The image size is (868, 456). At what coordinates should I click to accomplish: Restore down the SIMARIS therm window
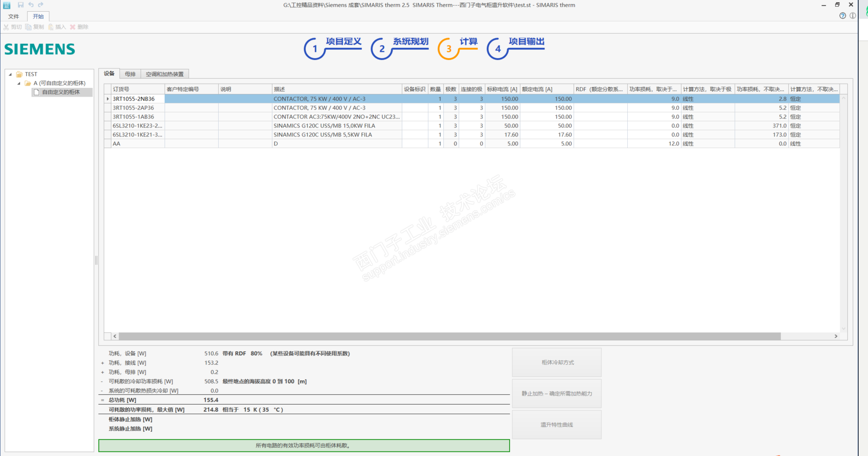(837, 5)
